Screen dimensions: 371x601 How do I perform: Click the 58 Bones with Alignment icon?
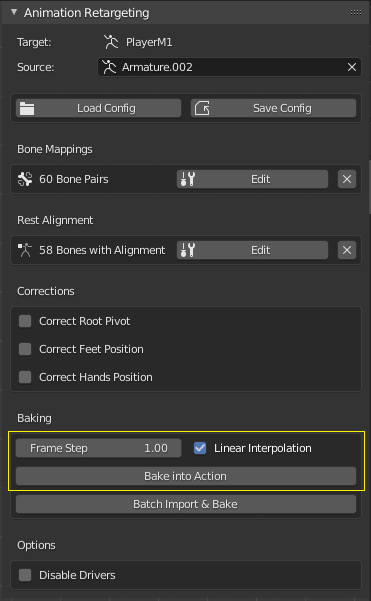(25, 250)
